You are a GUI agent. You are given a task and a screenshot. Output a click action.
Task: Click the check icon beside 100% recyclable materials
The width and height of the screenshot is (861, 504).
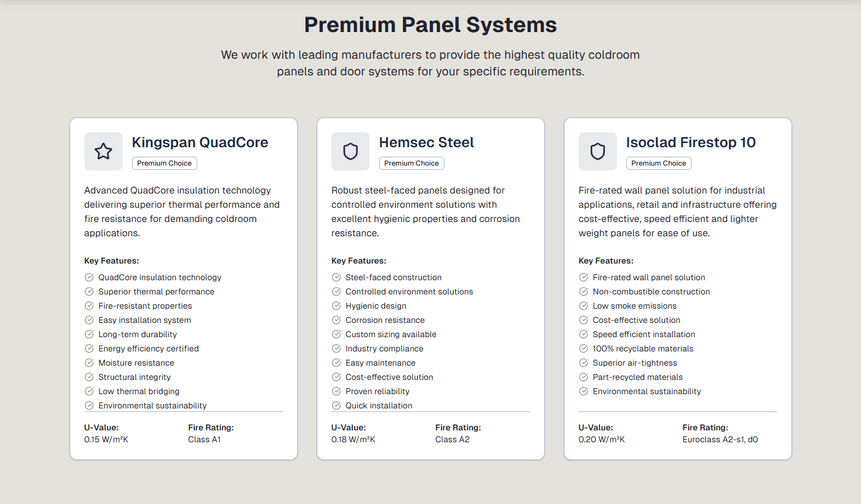584,348
